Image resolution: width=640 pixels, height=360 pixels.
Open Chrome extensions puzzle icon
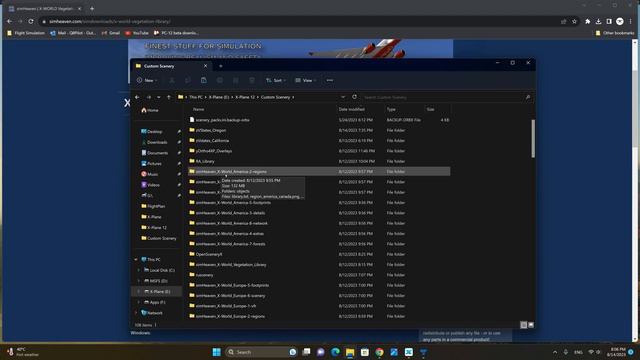coord(587,21)
